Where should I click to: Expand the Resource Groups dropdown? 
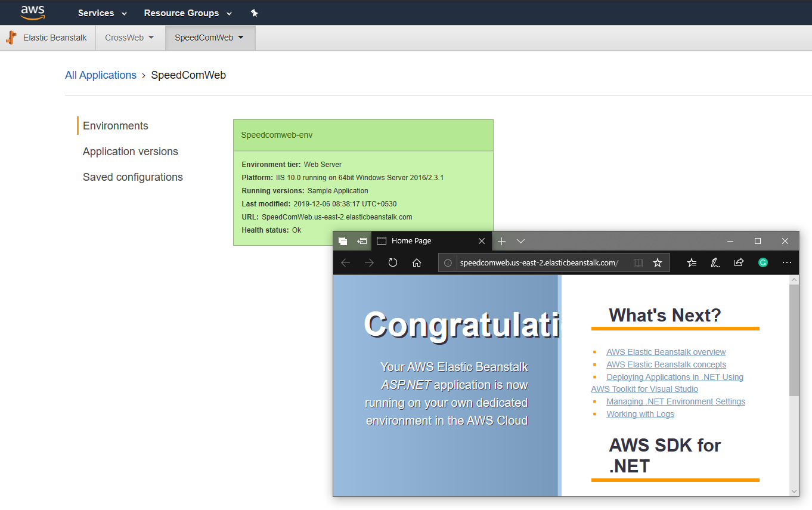[188, 13]
